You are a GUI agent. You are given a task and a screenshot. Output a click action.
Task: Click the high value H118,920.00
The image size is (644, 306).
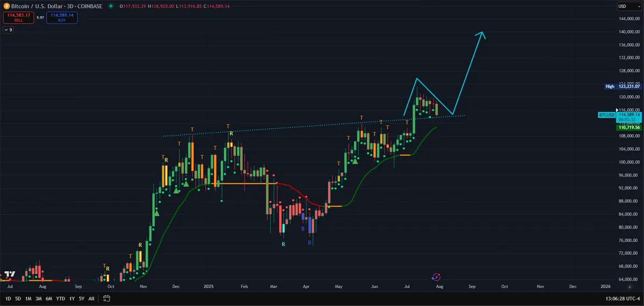pyautogui.click(x=162, y=6)
